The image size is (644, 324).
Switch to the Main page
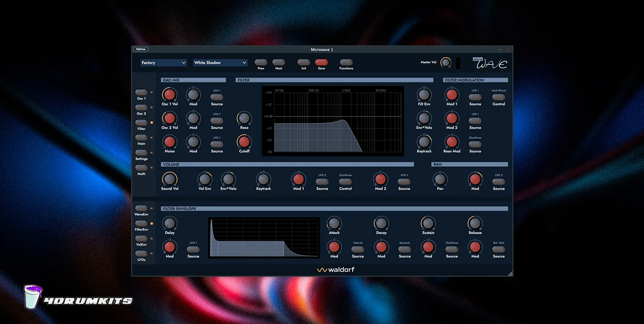(x=141, y=137)
